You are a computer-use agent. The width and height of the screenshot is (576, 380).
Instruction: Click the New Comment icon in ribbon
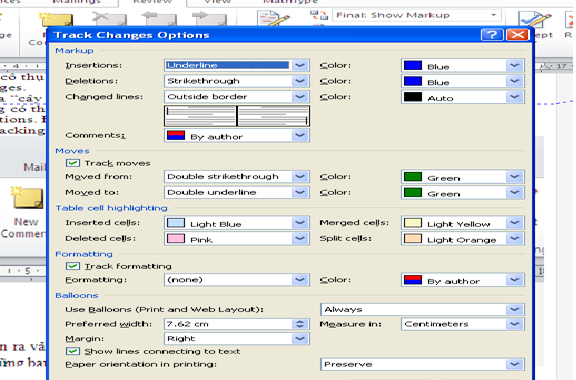click(x=56, y=19)
